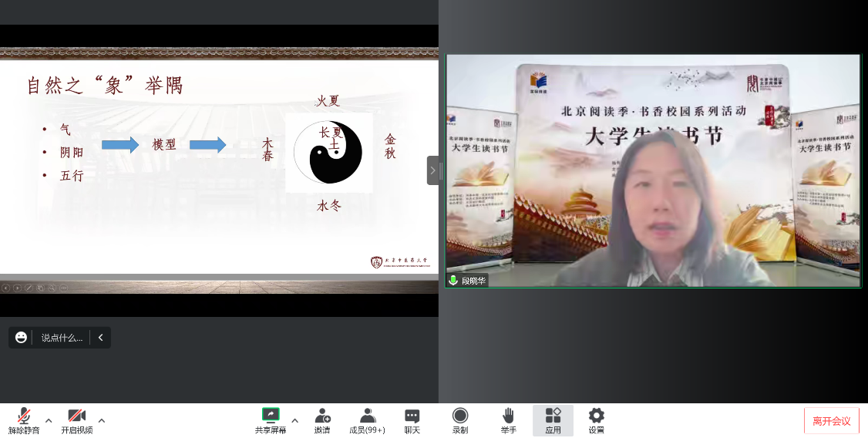
Task: Open the emoji reaction picker
Action: (21, 337)
